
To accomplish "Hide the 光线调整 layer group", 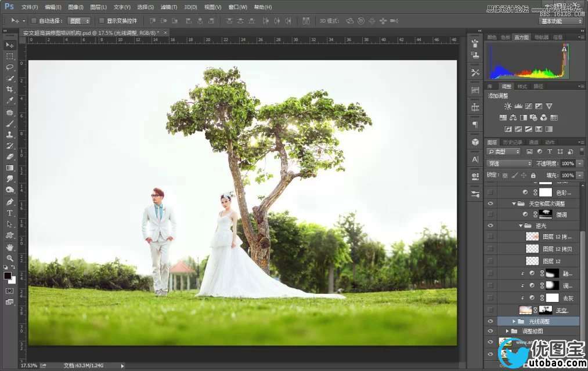I will point(490,322).
